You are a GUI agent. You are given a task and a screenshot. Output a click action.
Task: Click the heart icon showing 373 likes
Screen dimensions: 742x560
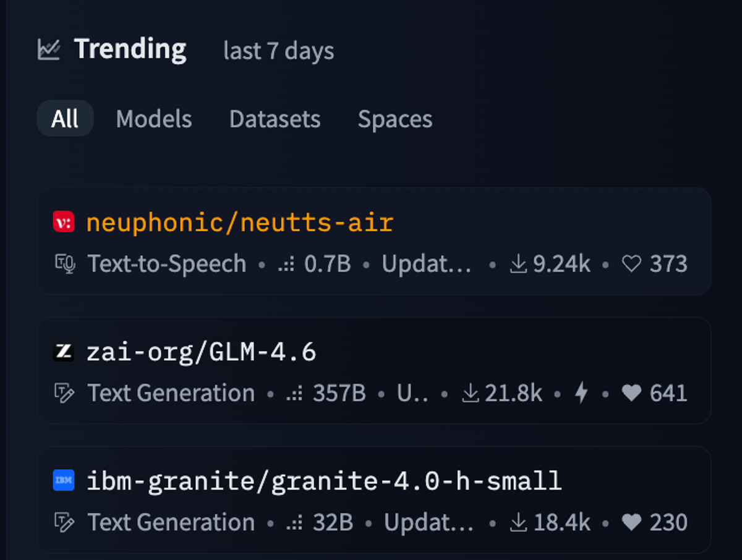click(x=631, y=264)
